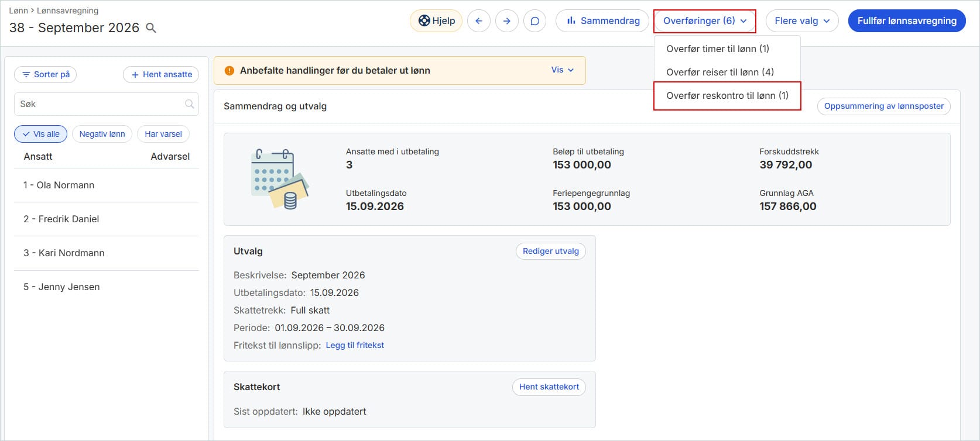Select employee 5 - Jenny Jensen
Viewport: 980px width, 441px height.
107,287
